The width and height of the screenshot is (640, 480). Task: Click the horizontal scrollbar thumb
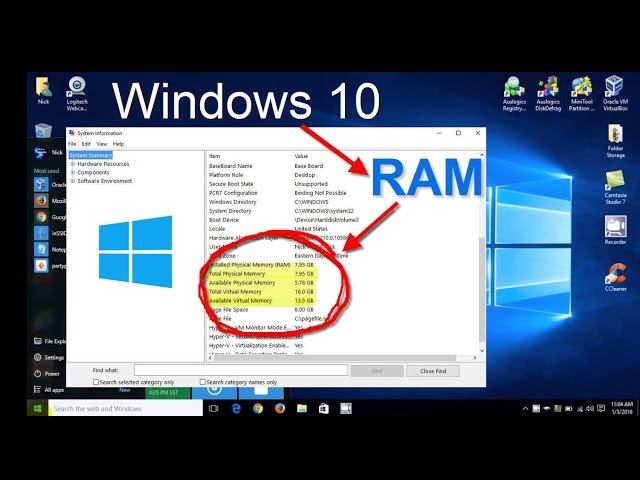coord(335,358)
